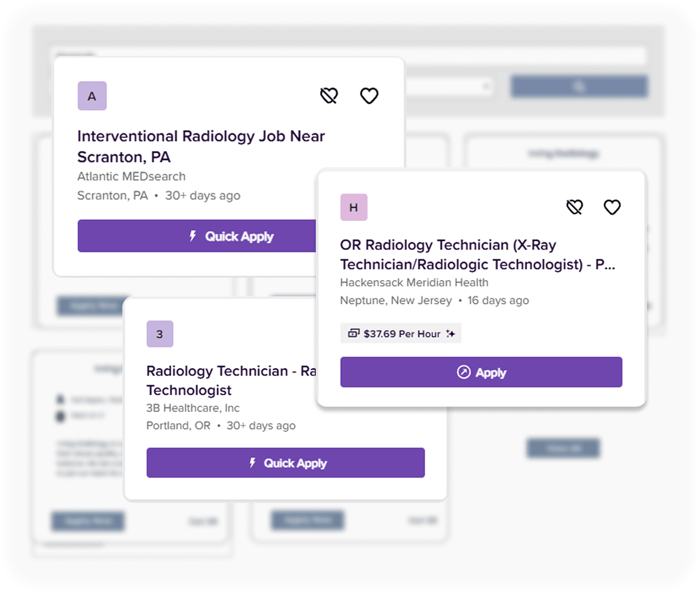Click the "A" company avatar for Atlantic MEDsearch
This screenshot has height=592, width=700.
92,96
